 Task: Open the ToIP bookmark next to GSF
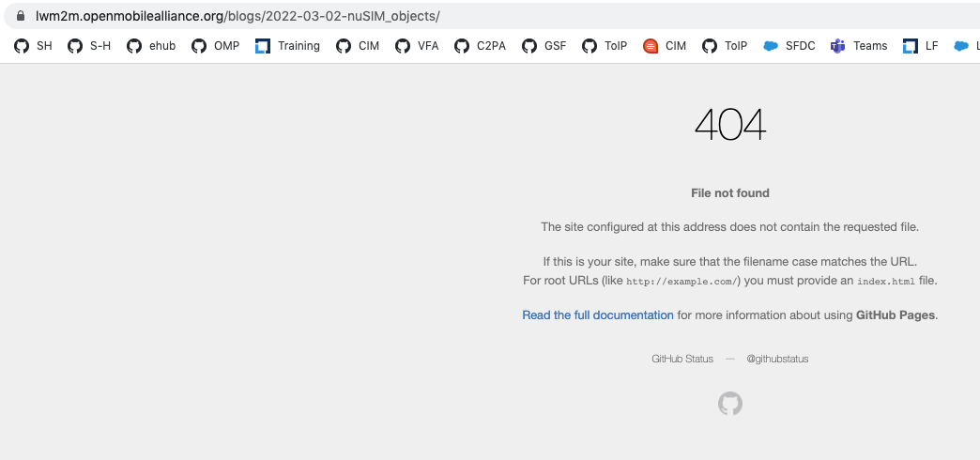(605, 46)
